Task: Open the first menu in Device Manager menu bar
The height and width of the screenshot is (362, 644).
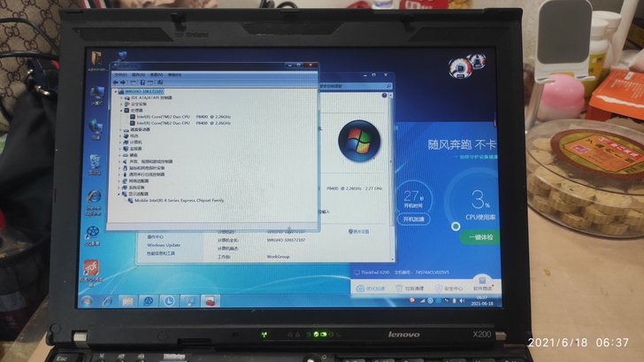Action: pos(121,74)
